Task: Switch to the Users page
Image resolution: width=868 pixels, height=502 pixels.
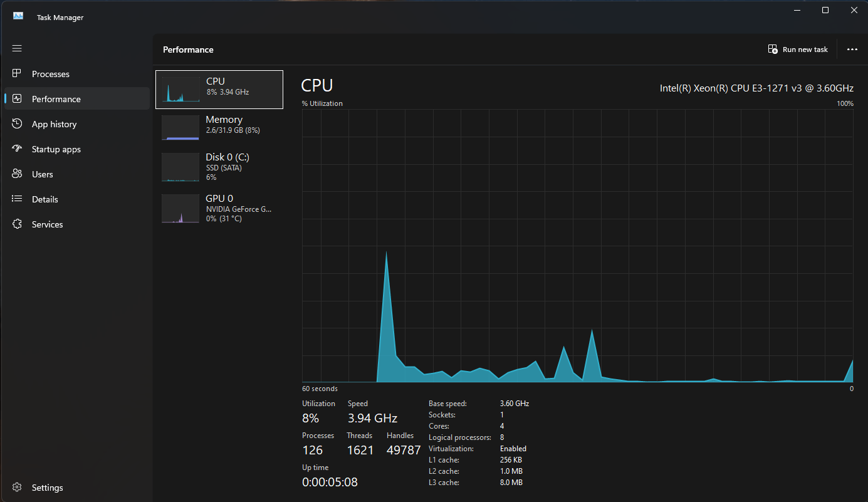Action: point(77,174)
